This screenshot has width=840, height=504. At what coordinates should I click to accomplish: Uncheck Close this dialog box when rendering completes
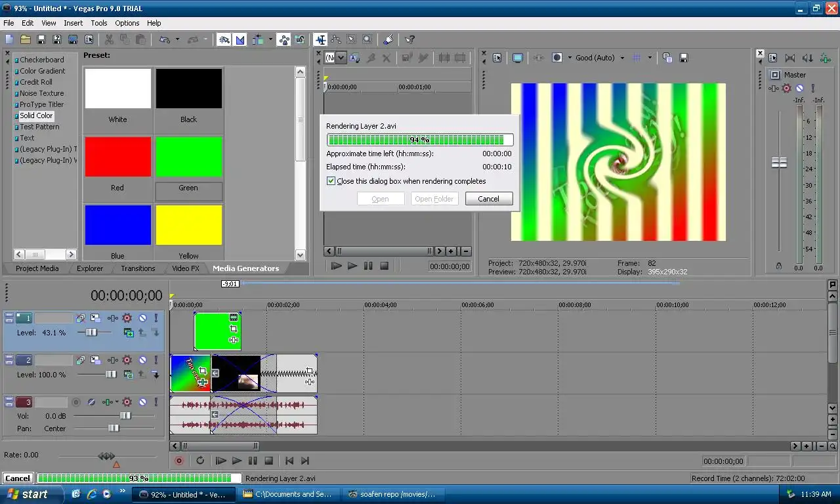(331, 181)
